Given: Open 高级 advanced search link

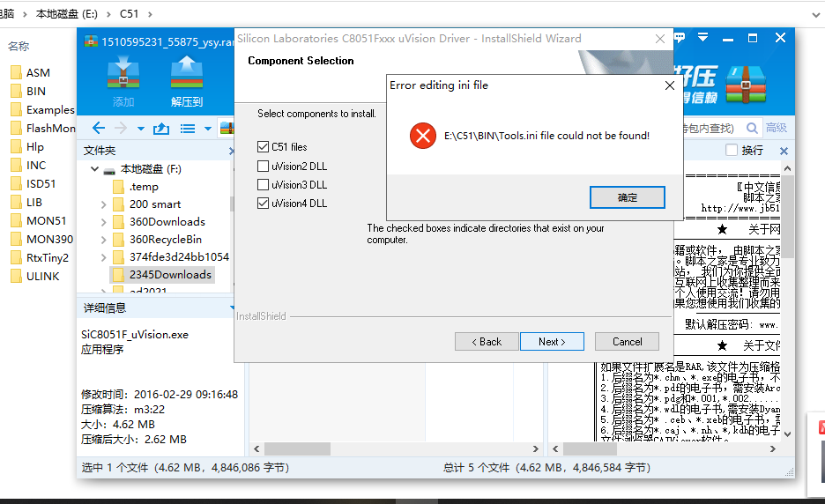Looking at the screenshot, I should [x=776, y=128].
